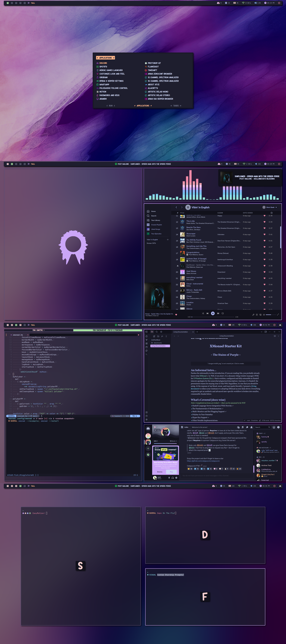The height and width of the screenshot is (644, 286).
Task: Expand the Catppuccin server dropdown menu
Action: point(176,427)
